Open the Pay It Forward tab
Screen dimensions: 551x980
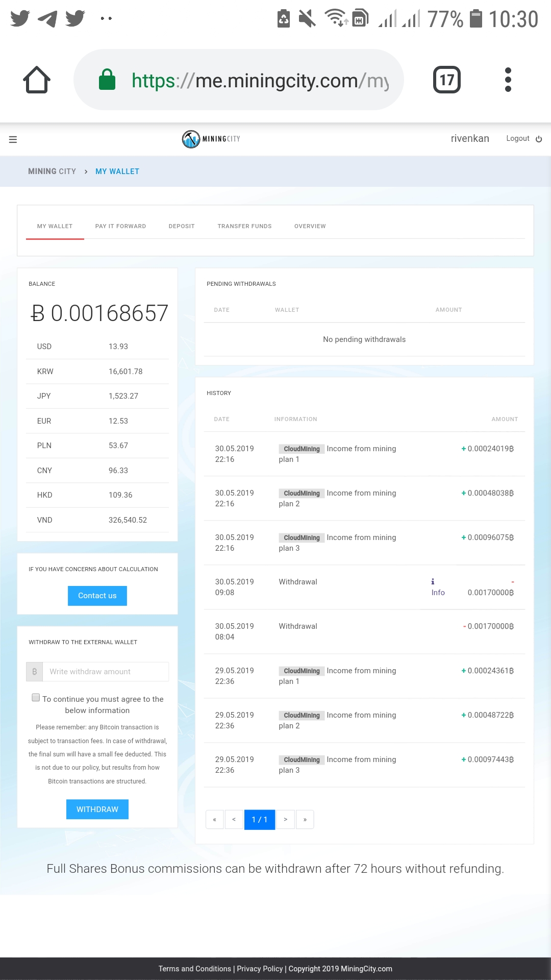point(120,226)
